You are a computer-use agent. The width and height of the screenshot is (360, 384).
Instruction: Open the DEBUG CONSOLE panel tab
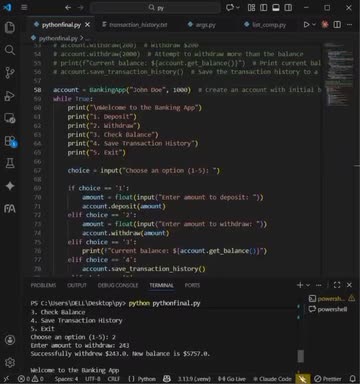tap(118, 285)
